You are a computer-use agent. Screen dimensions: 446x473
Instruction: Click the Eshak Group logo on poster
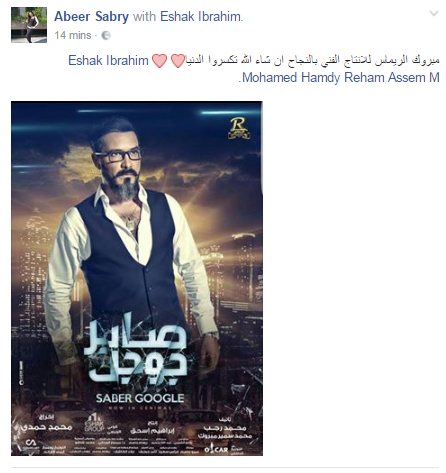(94, 423)
